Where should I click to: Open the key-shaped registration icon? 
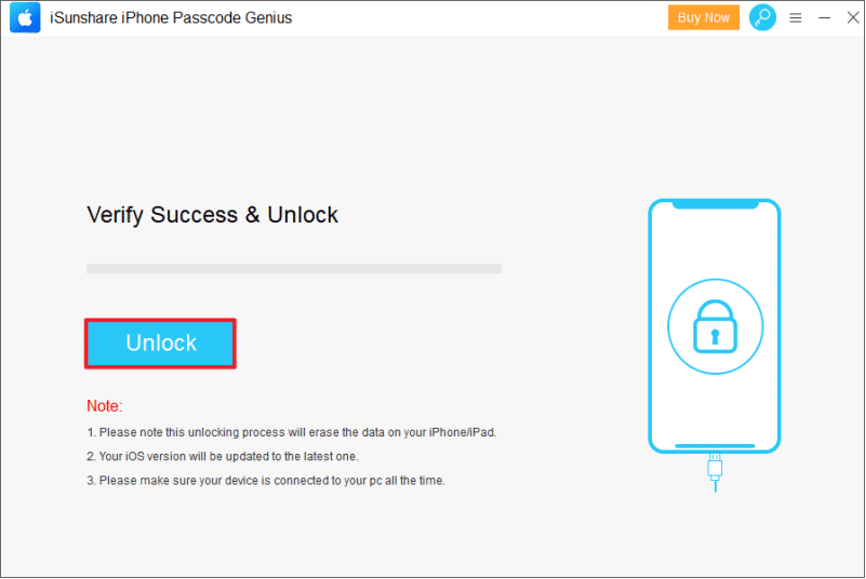coord(762,17)
